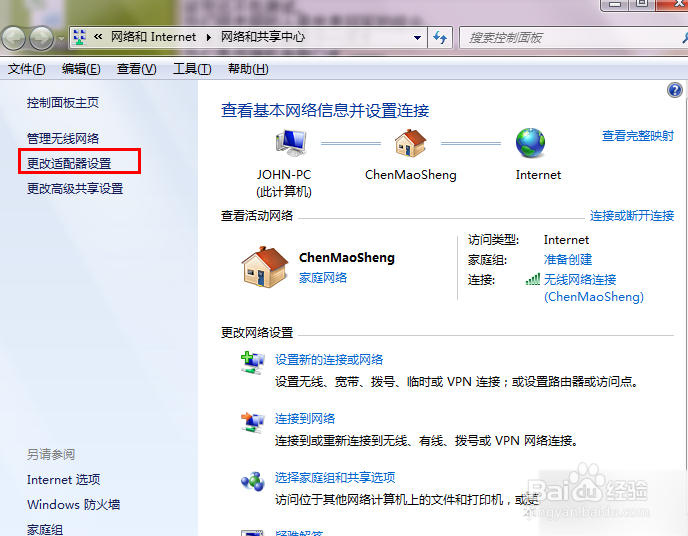This screenshot has height=536, width=688.
Task: Go to 控制面板主页
Action: [x=63, y=103]
